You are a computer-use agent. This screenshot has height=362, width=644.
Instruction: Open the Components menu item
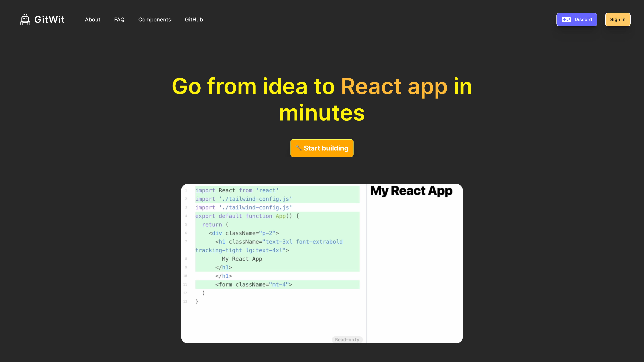[154, 19]
